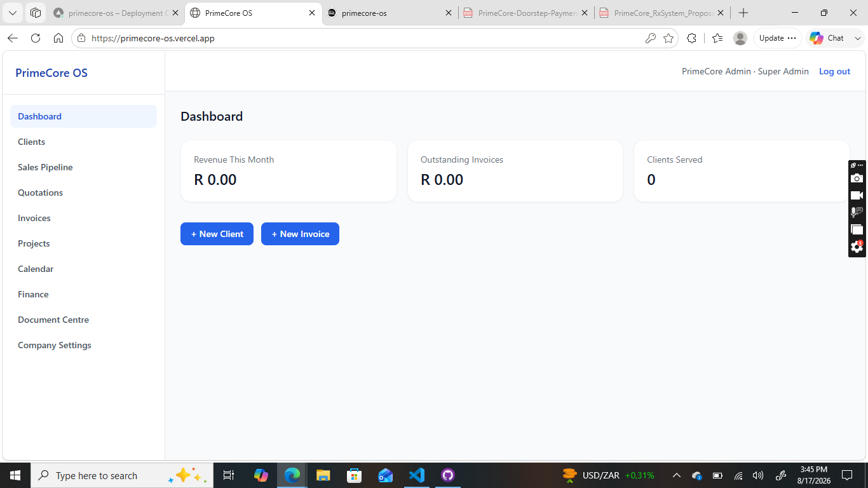Viewport: 868px width, 488px height.
Task: Open the favorites list icon
Action: [717, 38]
